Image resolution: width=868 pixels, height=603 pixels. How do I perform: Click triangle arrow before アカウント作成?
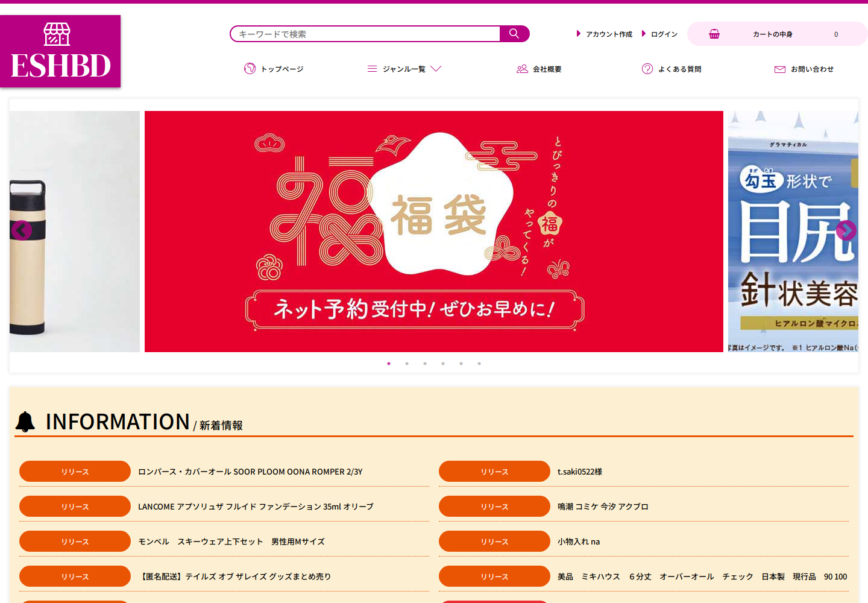(579, 34)
